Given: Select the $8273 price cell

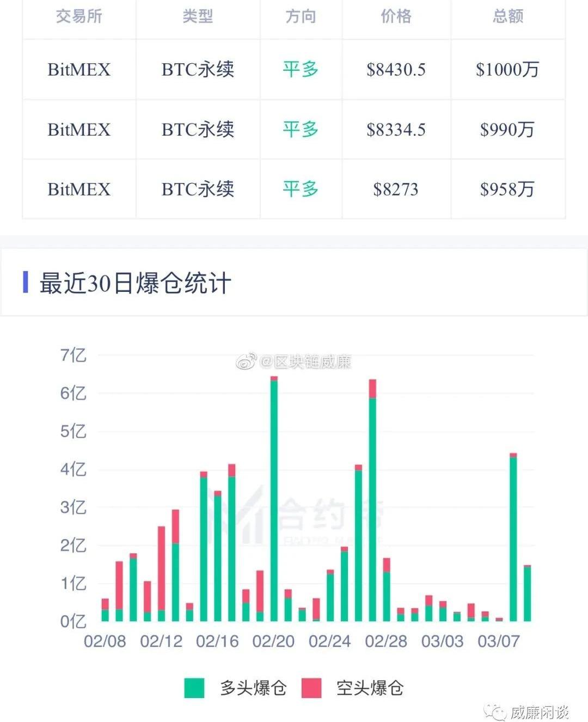Looking at the screenshot, I should coord(396,189).
